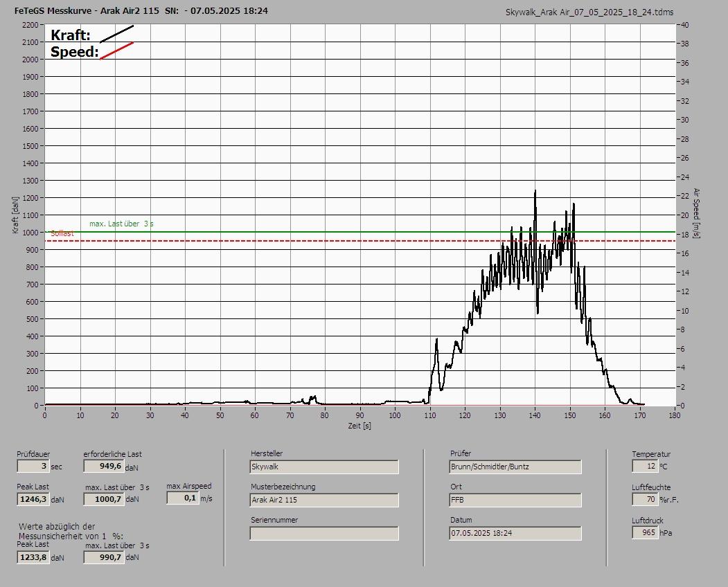Screen dimensions: 728x587
Task: Click the 'Speed:' legend label
Action: pos(75,52)
